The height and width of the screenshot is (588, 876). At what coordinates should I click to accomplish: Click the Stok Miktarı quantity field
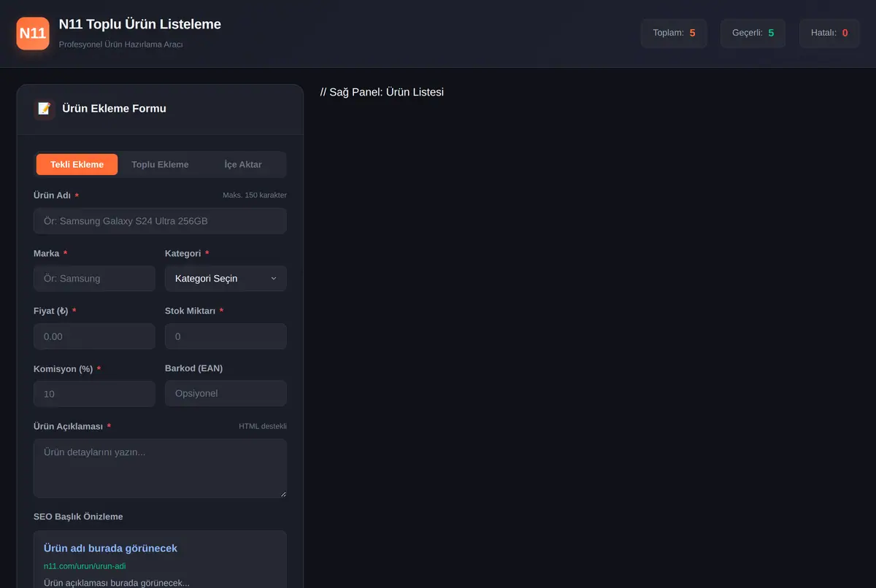[x=226, y=336]
